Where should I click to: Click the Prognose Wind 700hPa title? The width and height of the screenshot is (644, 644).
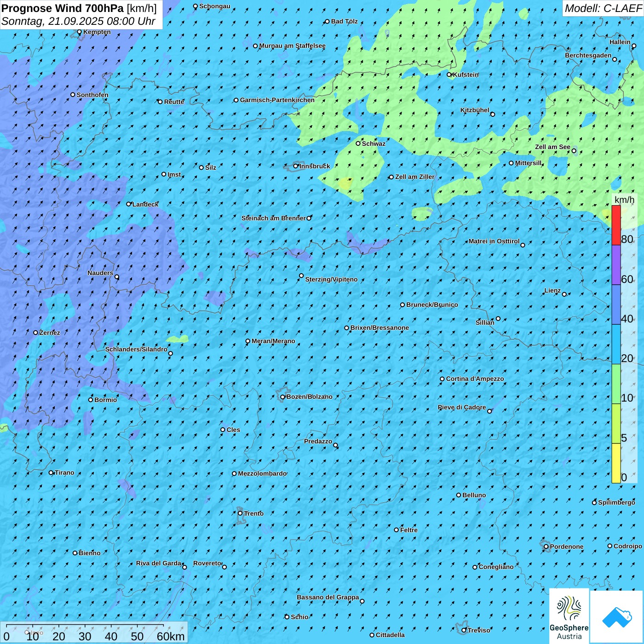pyautogui.click(x=63, y=8)
